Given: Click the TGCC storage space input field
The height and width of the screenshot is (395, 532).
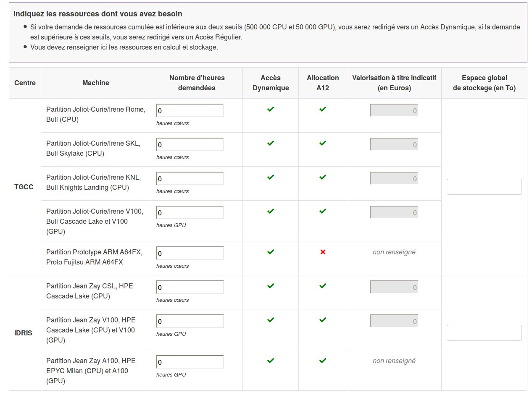Looking at the screenshot, I should coord(484,187).
